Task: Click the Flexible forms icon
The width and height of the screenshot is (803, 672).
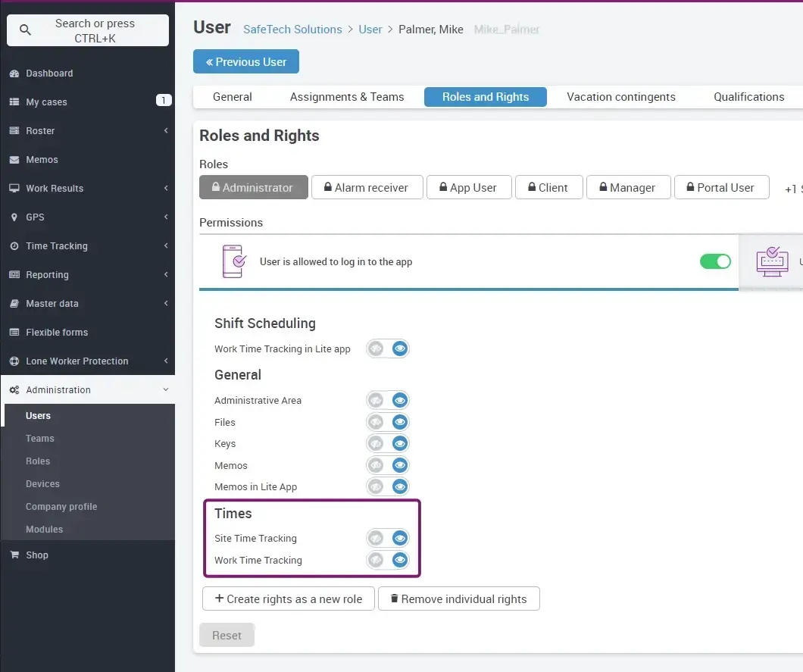Action: (x=14, y=333)
